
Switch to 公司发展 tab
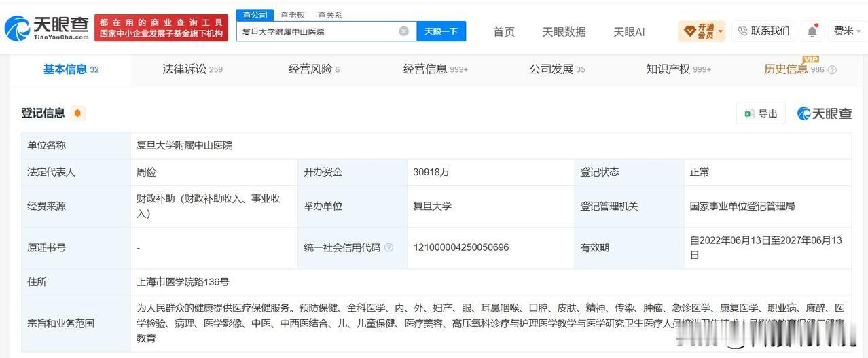[x=557, y=69]
